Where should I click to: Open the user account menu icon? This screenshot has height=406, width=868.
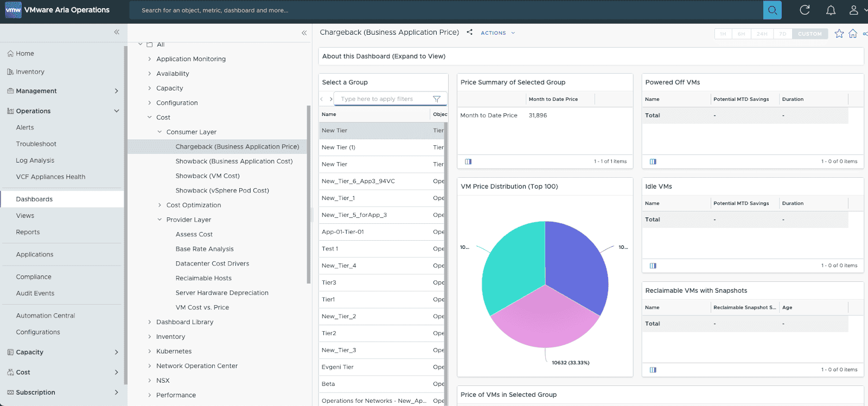pos(853,10)
